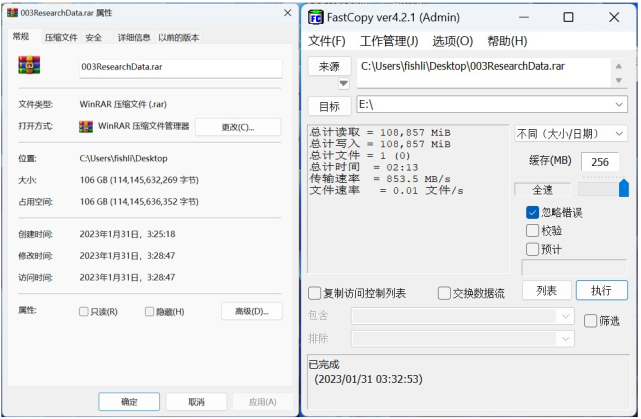Viewport: 641px width, 419px height.
Task: Click the small WinRAR icon in the properties title bar
Action: 13,13
